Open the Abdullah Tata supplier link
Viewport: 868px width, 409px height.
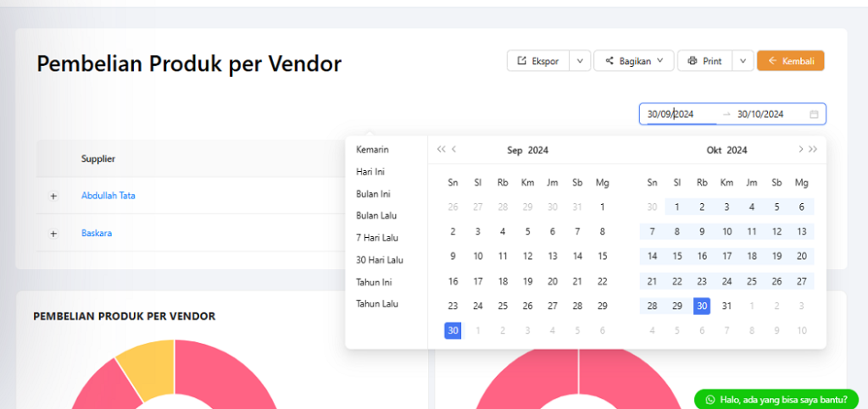[108, 195]
